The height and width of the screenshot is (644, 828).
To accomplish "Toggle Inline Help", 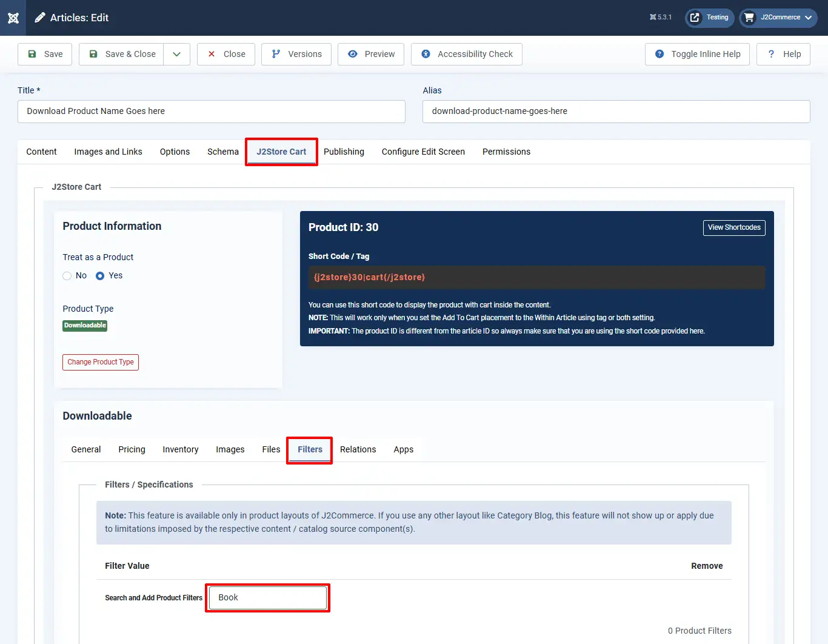I will click(x=698, y=54).
